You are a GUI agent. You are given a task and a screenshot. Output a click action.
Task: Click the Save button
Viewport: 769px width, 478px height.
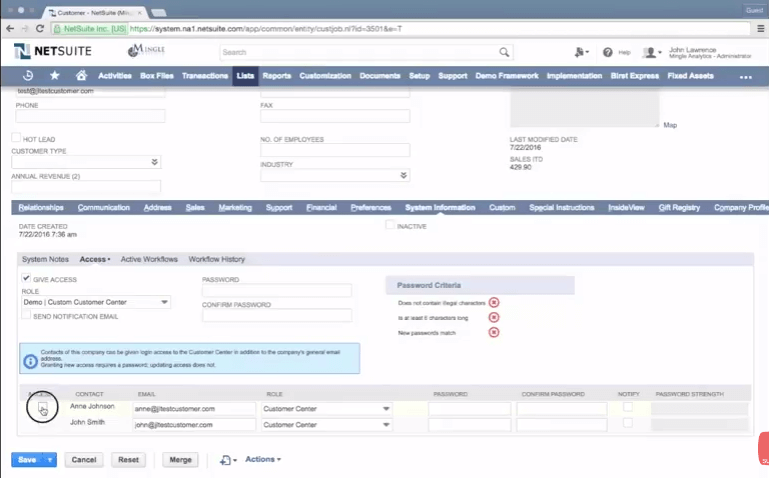click(27, 460)
